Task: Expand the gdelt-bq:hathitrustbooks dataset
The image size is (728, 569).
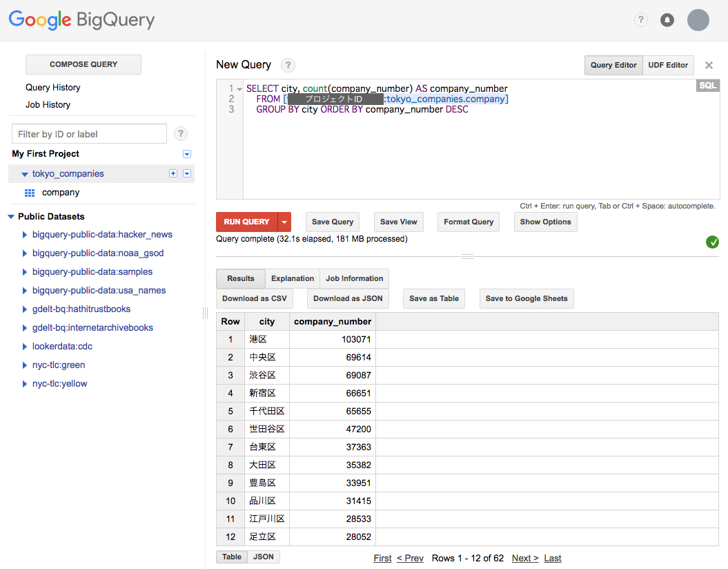Action: point(25,309)
